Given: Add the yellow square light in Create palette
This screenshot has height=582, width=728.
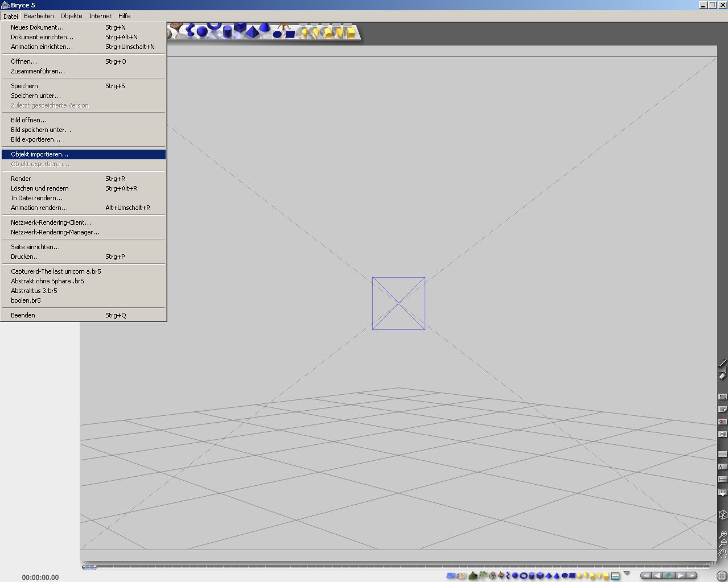Looking at the screenshot, I should point(351,32).
